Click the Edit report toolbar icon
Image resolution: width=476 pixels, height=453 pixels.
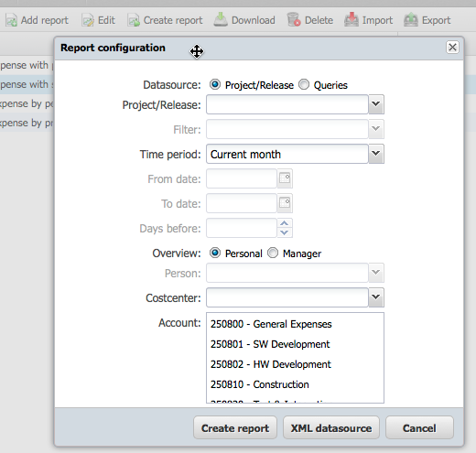point(88,20)
